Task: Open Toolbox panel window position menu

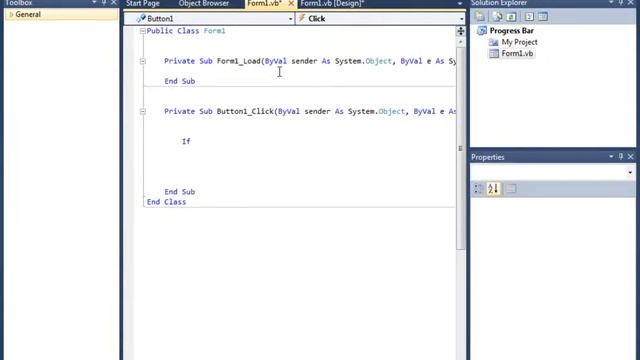Action: coord(94,2)
